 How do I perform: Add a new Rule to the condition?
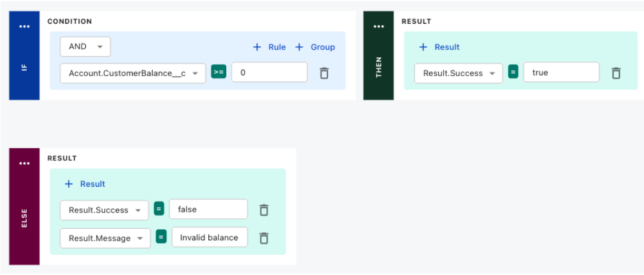tap(269, 47)
